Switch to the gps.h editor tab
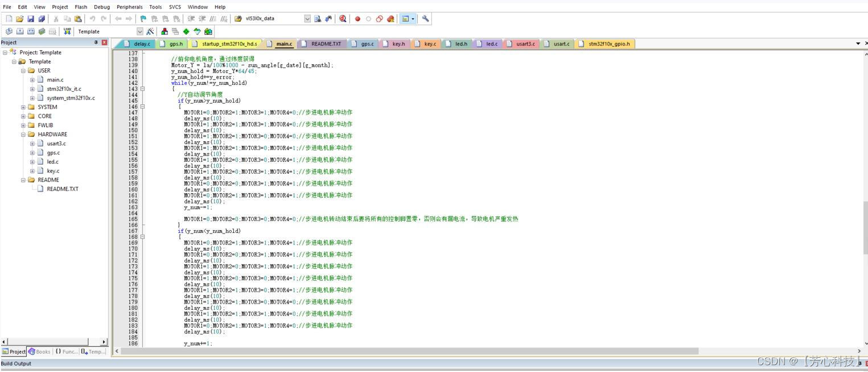This screenshot has width=868, height=372. coord(172,44)
